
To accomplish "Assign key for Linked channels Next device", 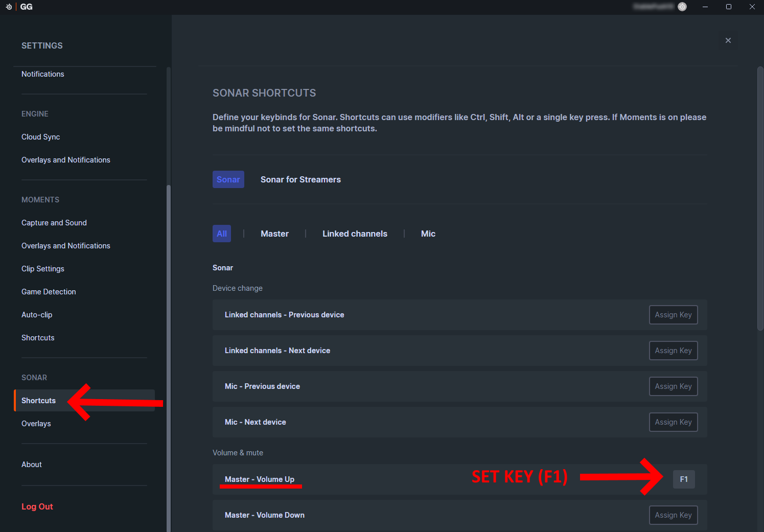I will (673, 351).
